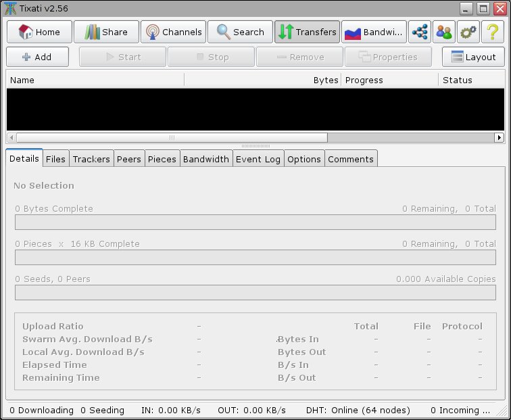Image resolution: width=511 pixels, height=420 pixels.
Task: Click the left arrow of horizontal scrollbar
Action: (11, 137)
